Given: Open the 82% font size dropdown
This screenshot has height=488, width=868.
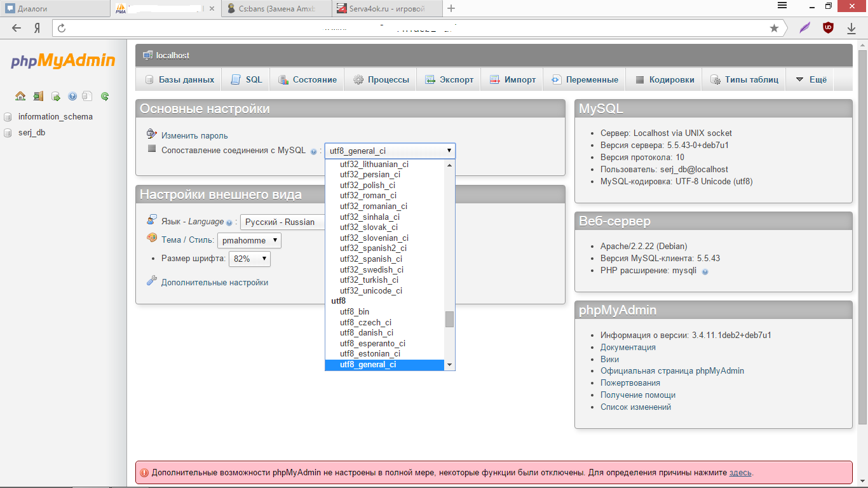Looking at the screenshot, I should point(250,259).
